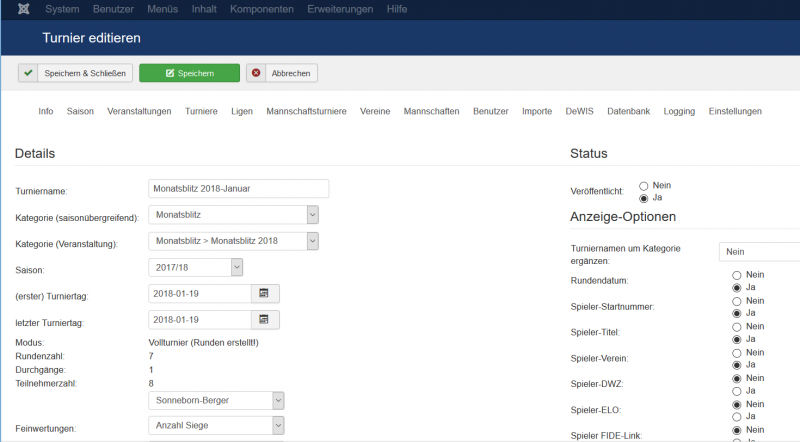Viewport: 800px width, 442px height.
Task: Click Speichern & Schließen button
Action: tap(76, 73)
